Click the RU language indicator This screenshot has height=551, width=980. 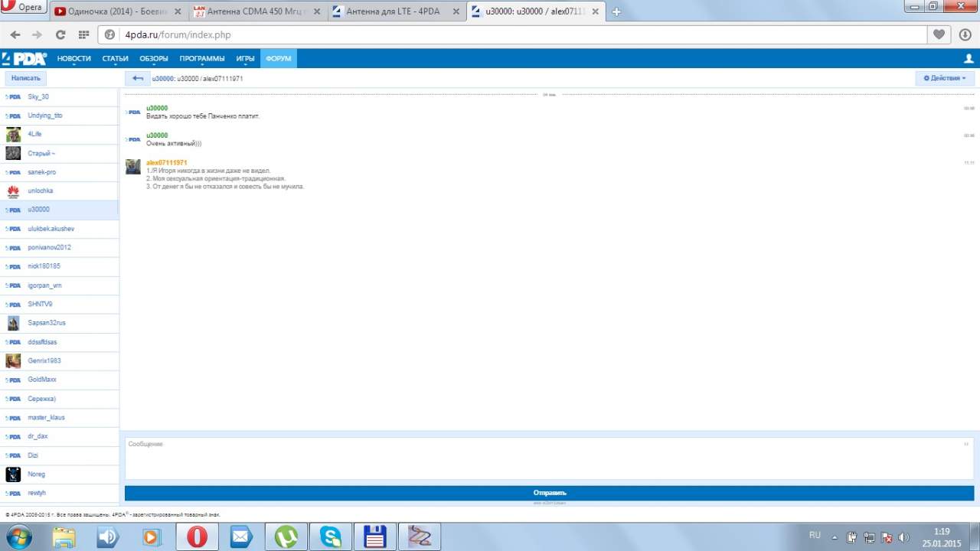point(815,535)
